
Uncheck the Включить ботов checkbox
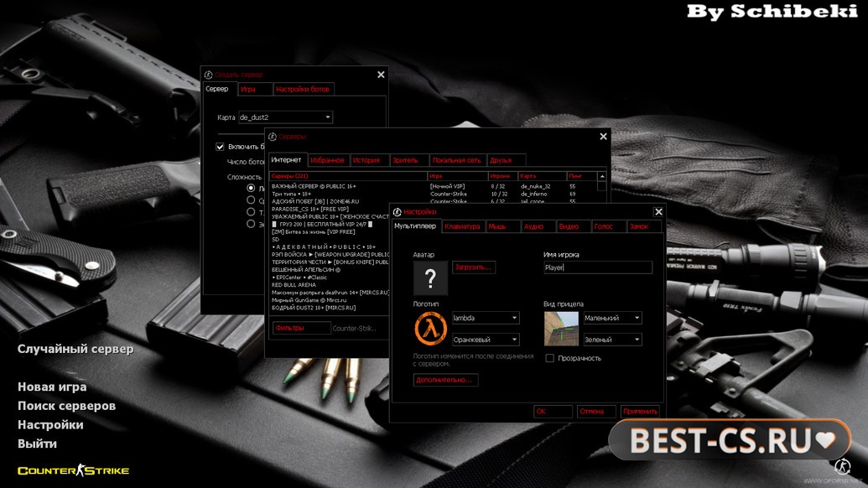[220, 147]
